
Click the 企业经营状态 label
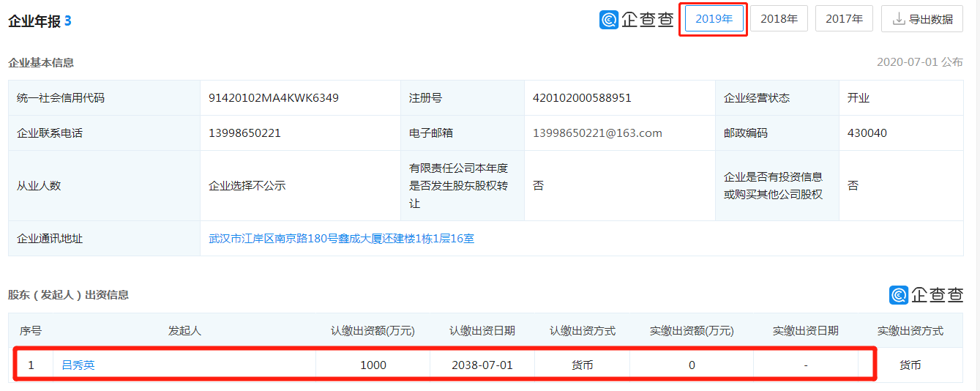[757, 97]
